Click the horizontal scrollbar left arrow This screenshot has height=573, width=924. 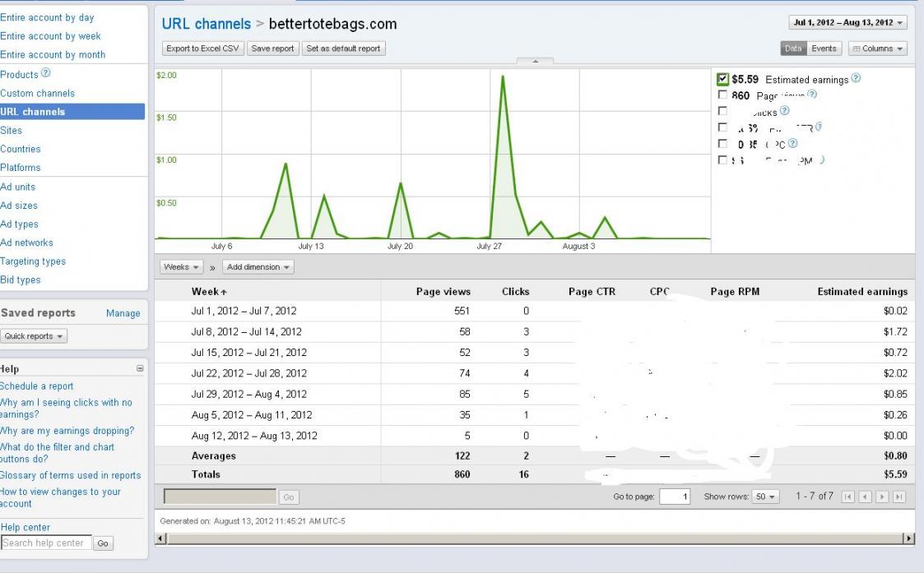click(161, 538)
